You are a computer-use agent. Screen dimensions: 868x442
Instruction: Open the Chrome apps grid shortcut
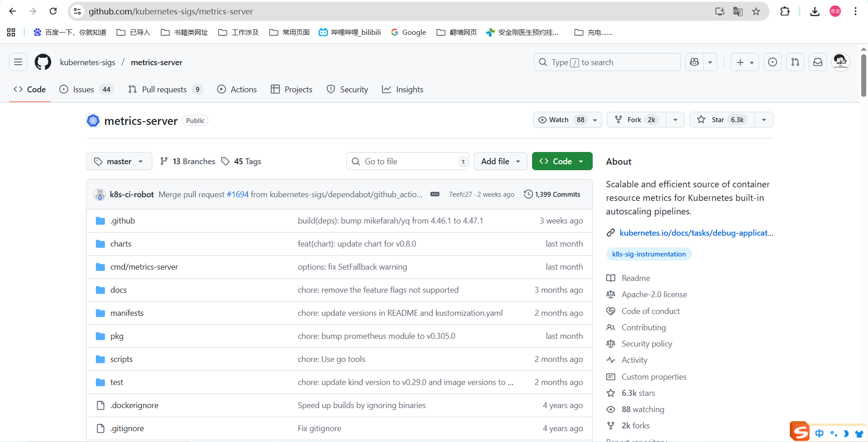(x=11, y=32)
